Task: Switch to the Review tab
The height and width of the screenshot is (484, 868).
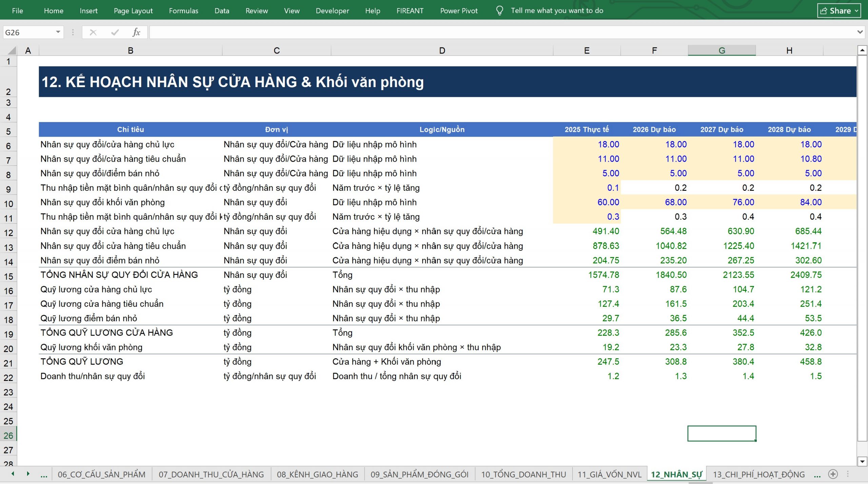Action: point(257,11)
